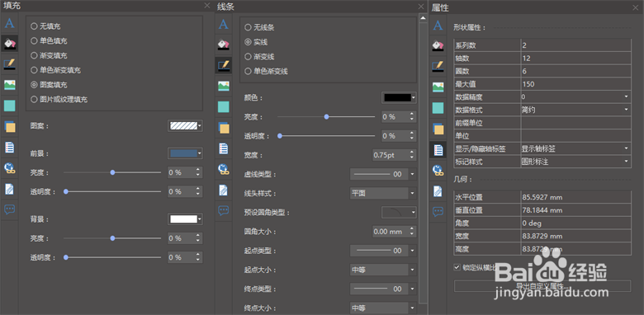
Task: Open attachment page icon in 填充 panel sidebar
Action: 9,189
